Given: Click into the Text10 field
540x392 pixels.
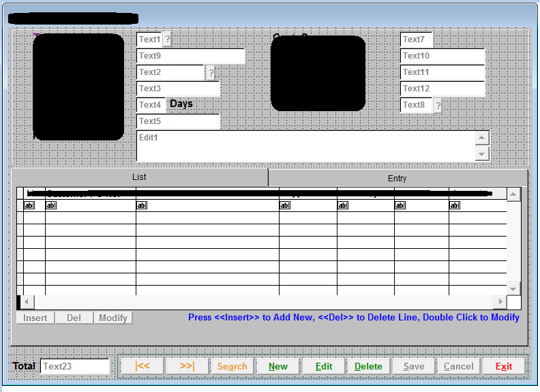Looking at the screenshot, I should coord(442,56).
